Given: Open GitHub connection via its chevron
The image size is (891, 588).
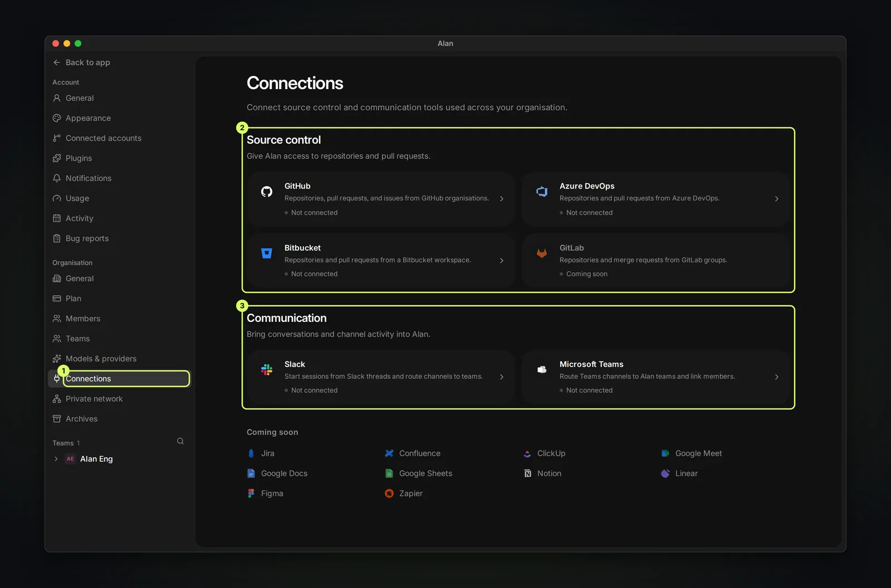Looking at the screenshot, I should click(x=502, y=199).
